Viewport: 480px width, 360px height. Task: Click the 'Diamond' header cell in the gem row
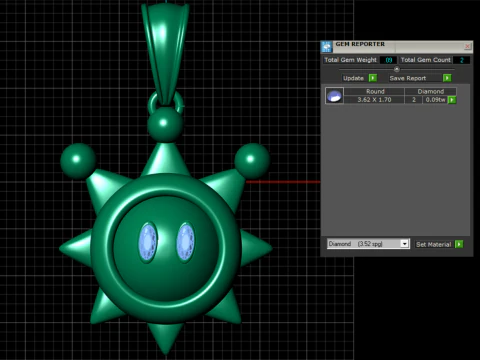tap(431, 91)
